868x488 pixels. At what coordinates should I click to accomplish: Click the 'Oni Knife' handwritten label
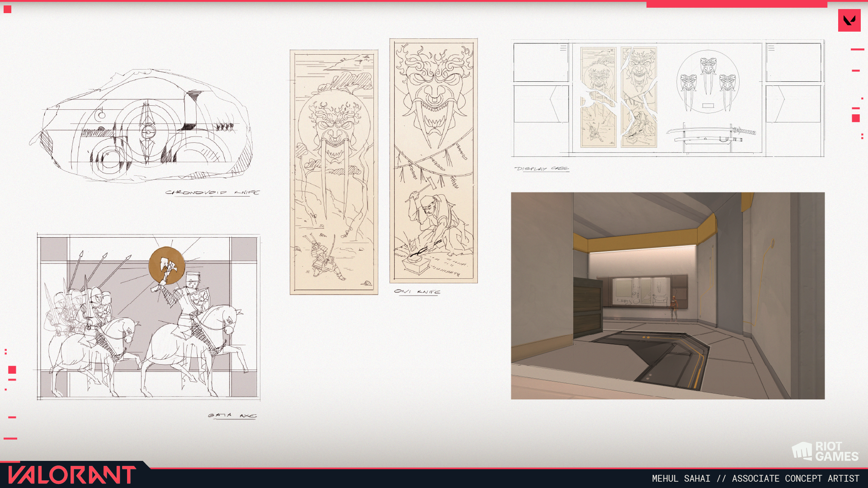417,291
